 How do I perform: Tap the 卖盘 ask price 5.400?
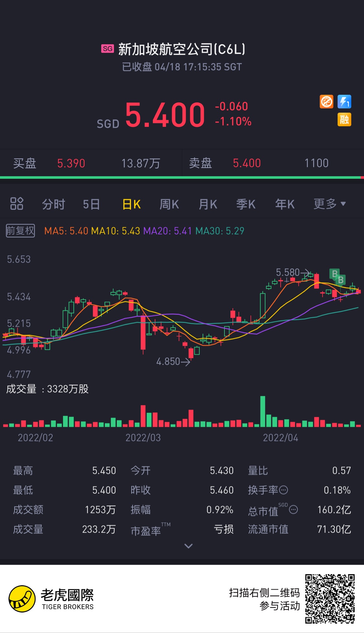click(x=247, y=163)
